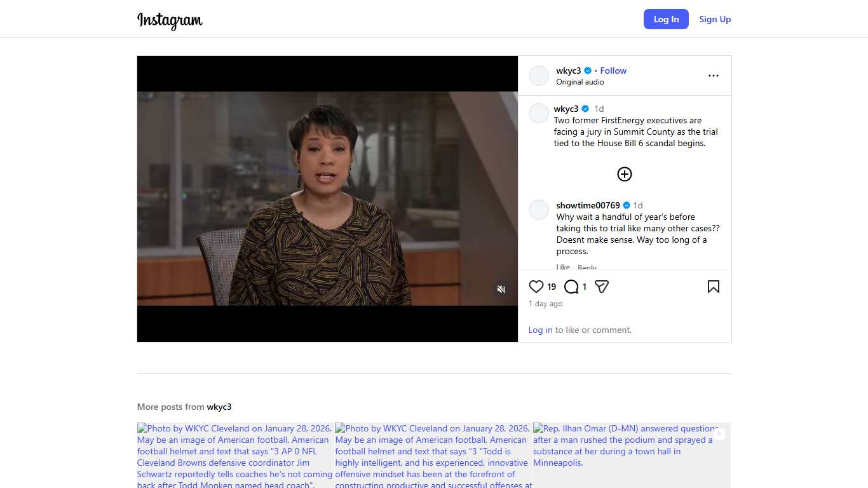Open the Sign Up link
868x488 pixels.
click(715, 19)
